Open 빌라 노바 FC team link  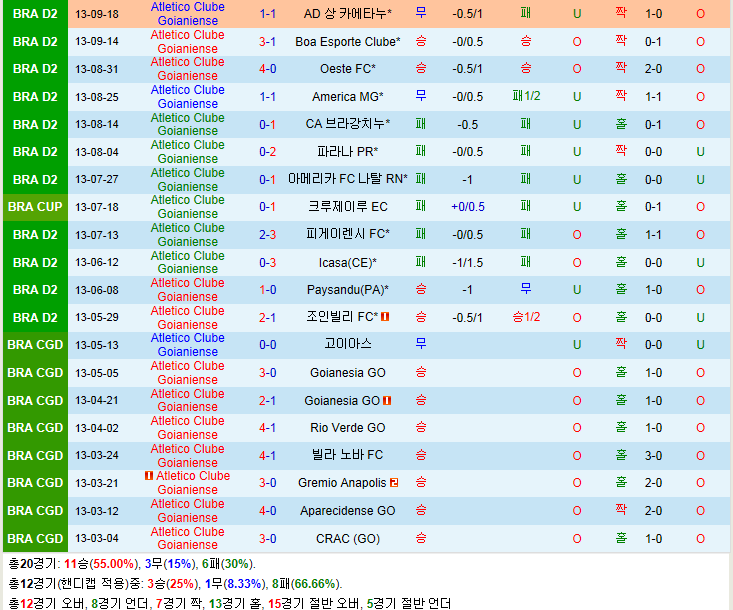coord(347,455)
